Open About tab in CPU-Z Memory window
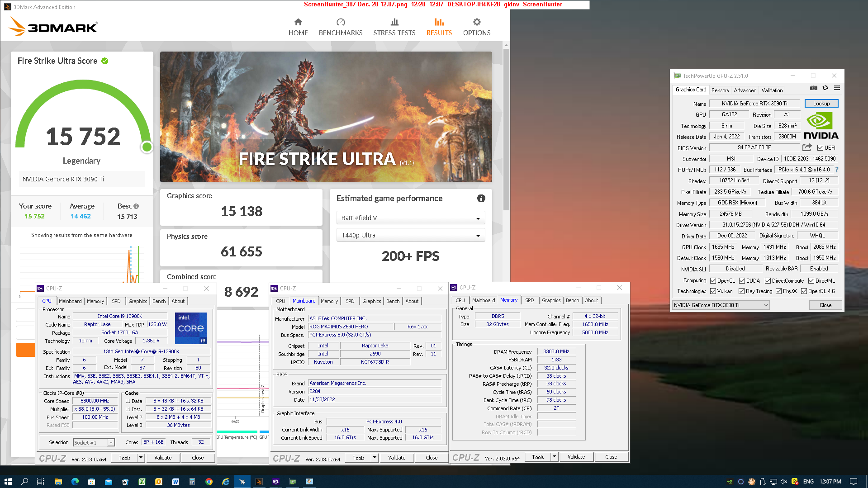This screenshot has width=868, height=488. 591,300
